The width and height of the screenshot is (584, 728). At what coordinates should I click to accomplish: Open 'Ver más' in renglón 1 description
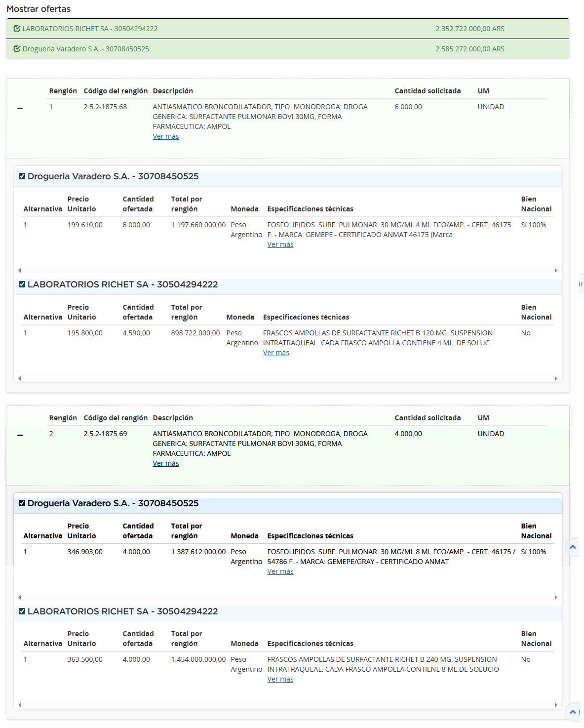166,137
